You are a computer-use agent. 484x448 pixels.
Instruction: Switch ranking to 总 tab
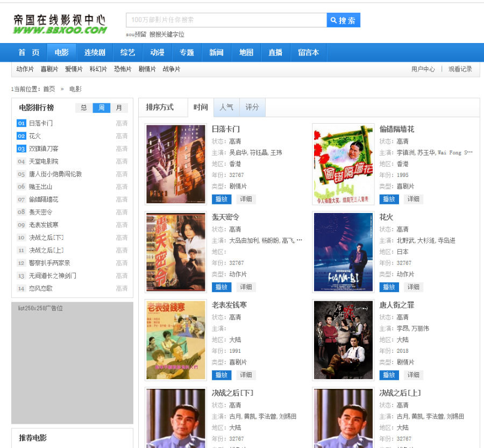[84, 108]
